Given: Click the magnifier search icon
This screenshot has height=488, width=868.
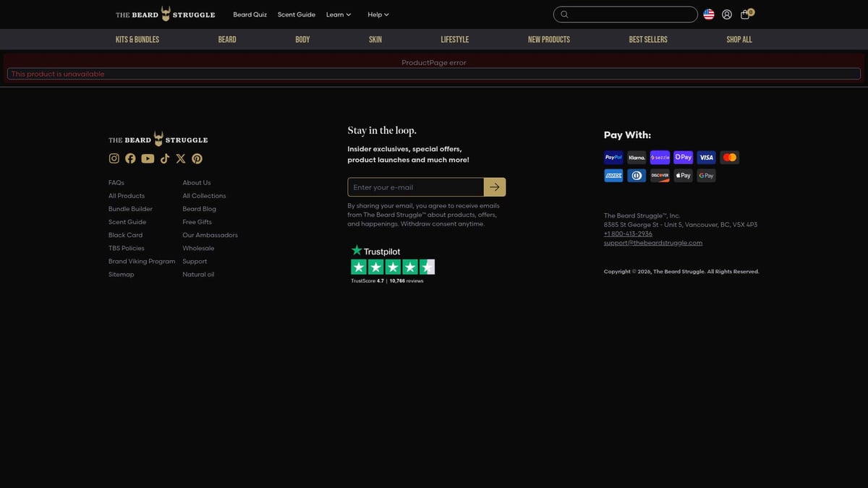Looking at the screenshot, I should 565,14.
